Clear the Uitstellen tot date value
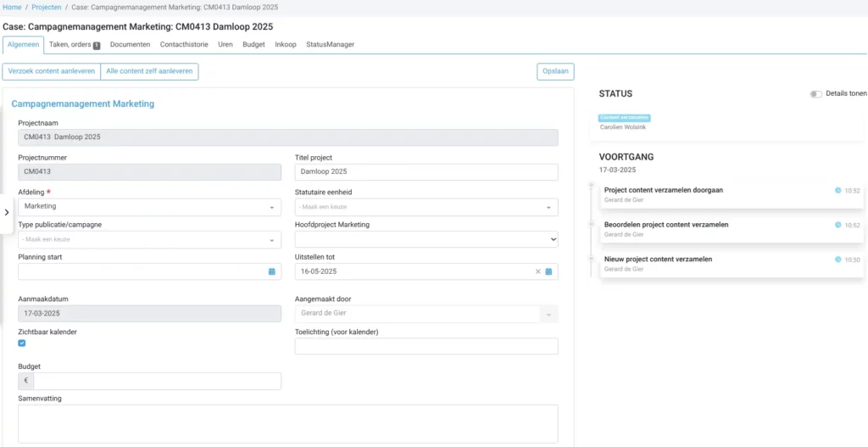Screen dimensions: 868x447 pos(537,272)
